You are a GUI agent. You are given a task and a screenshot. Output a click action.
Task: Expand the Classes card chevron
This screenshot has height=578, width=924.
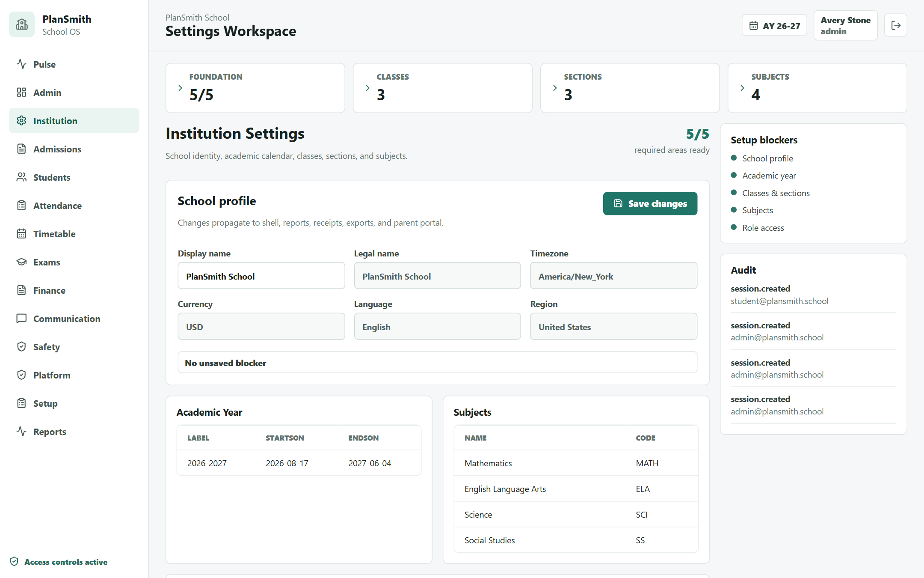[x=367, y=88]
